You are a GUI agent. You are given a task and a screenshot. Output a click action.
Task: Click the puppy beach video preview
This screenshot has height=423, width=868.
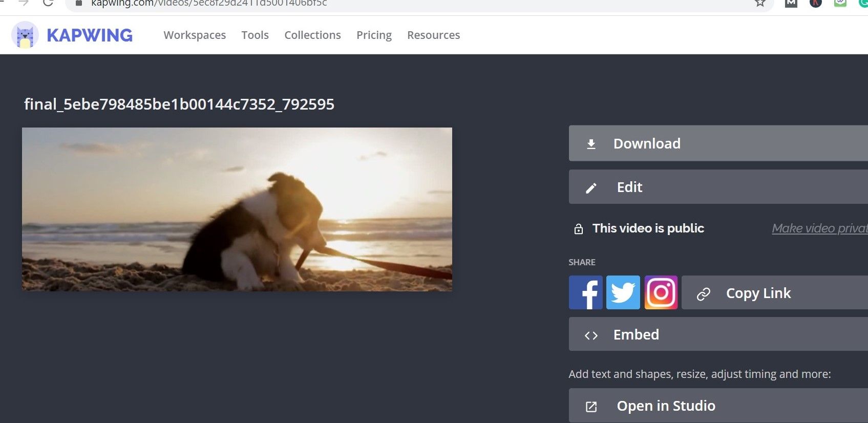237,209
